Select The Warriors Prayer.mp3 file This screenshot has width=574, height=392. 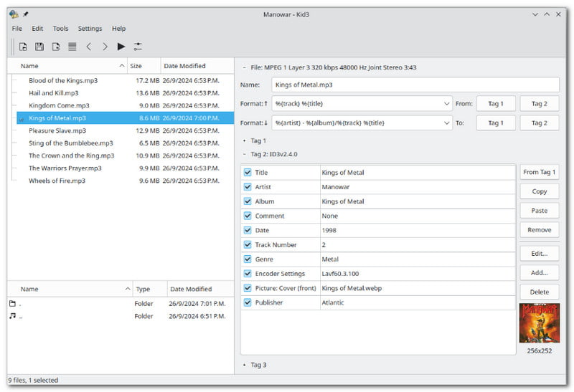point(124,168)
